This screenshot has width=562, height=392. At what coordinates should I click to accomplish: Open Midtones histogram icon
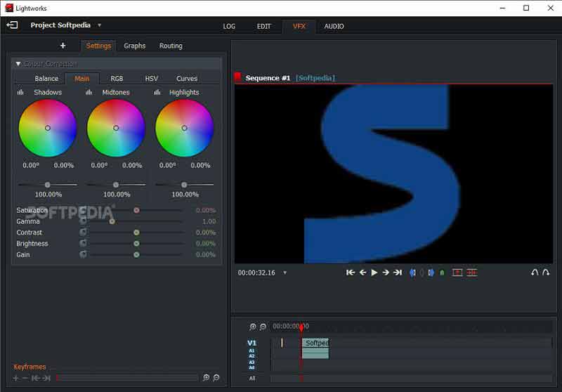tap(89, 93)
